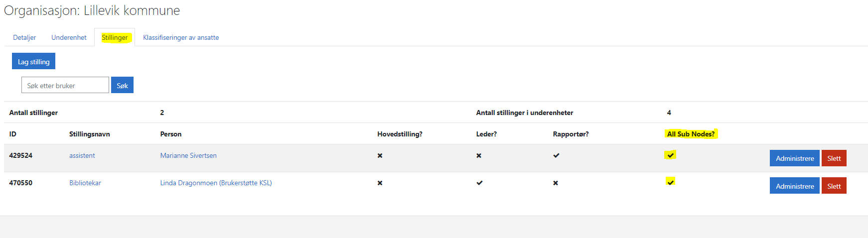Open the Detaljer tab
868x238 pixels.
[24, 37]
